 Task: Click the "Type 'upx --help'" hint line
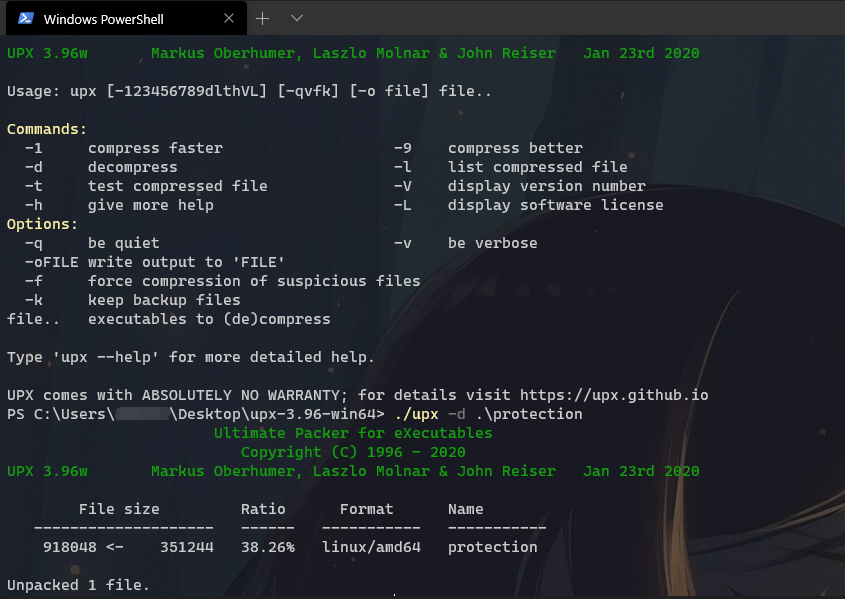click(x=191, y=357)
